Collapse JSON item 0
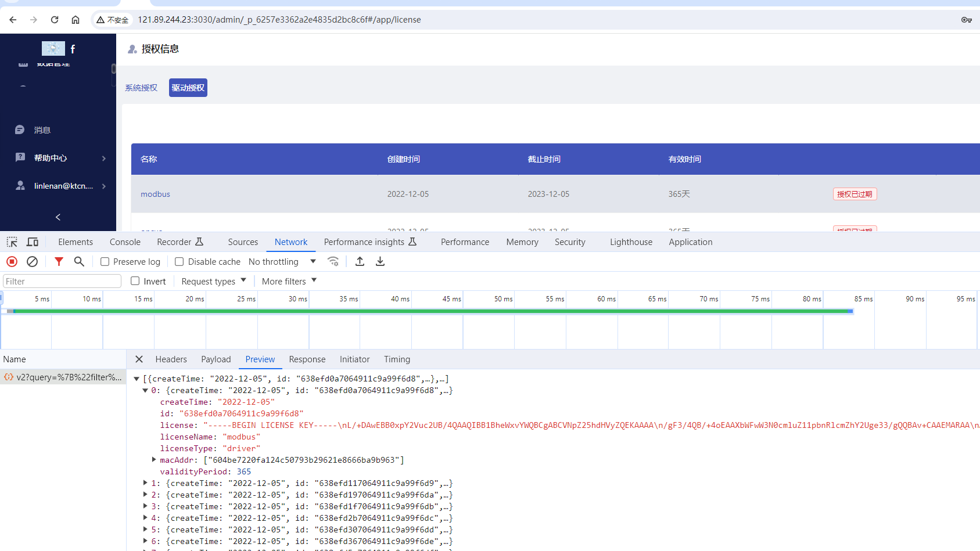The height and width of the screenshot is (551, 980). 145,391
